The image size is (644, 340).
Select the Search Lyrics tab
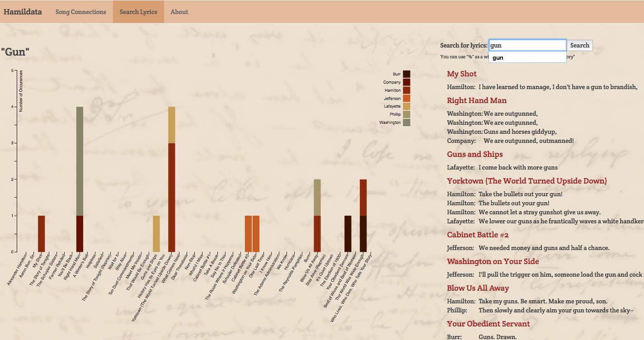[x=138, y=12]
